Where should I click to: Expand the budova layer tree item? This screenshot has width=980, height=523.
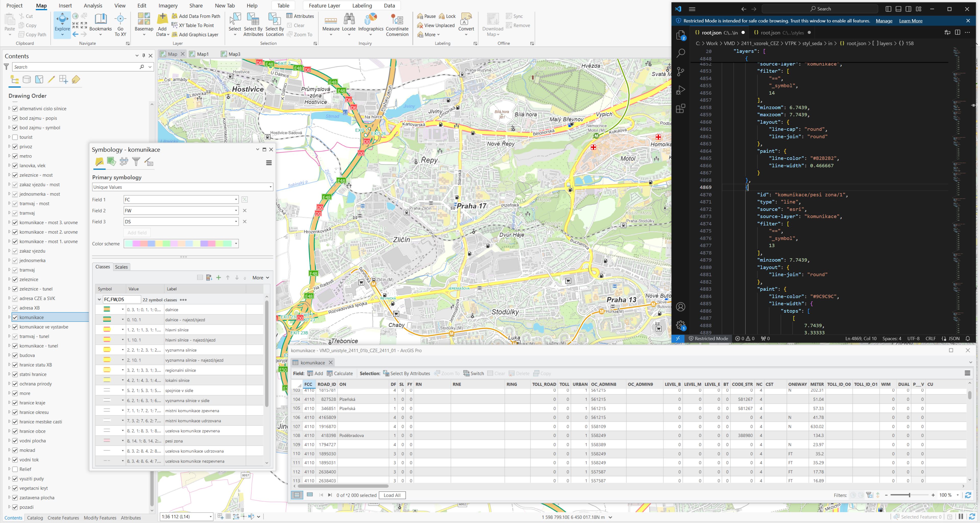[9, 355]
